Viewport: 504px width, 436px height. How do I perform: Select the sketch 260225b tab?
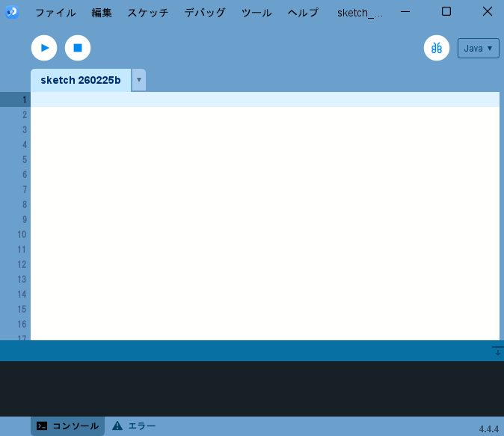(x=81, y=80)
